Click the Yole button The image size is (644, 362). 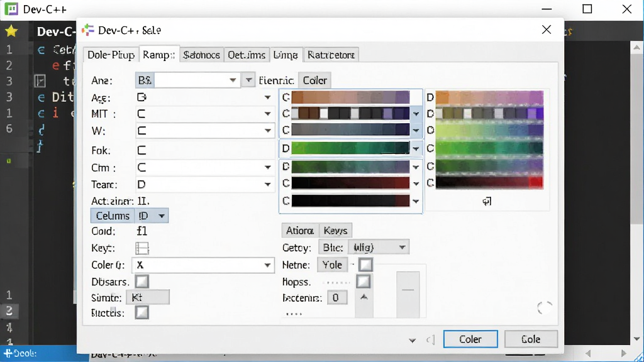pyautogui.click(x=332, y=265)
